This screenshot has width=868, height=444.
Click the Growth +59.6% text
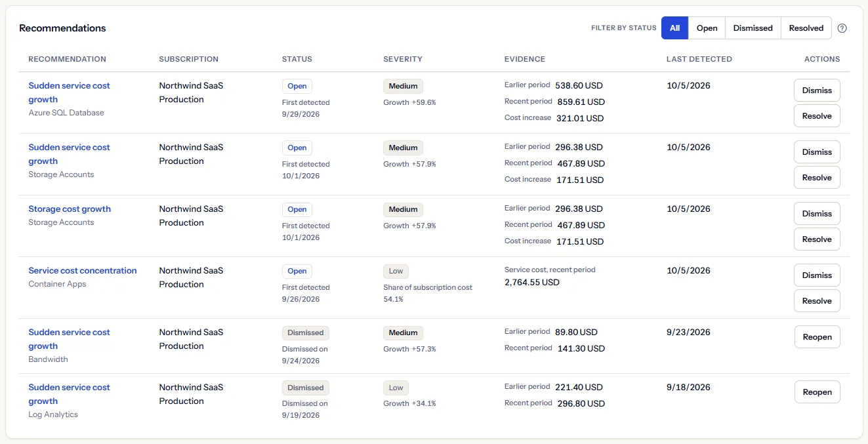tap(409, 102)
